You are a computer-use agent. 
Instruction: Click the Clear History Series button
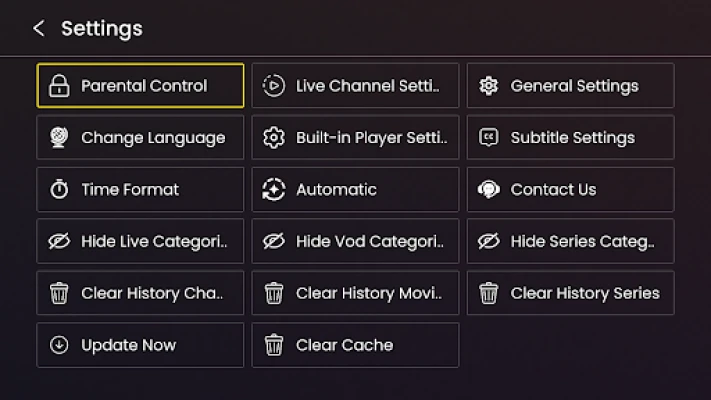[571, 293]
